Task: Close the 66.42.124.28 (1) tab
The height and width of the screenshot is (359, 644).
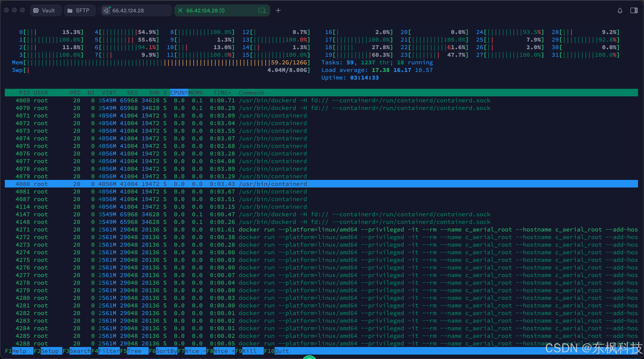Action: click(180, 11)
